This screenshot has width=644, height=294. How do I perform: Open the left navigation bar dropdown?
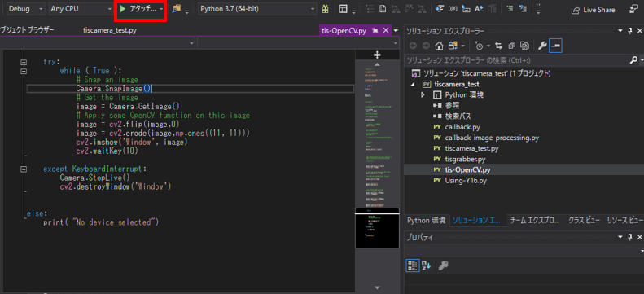pos(192,43)
